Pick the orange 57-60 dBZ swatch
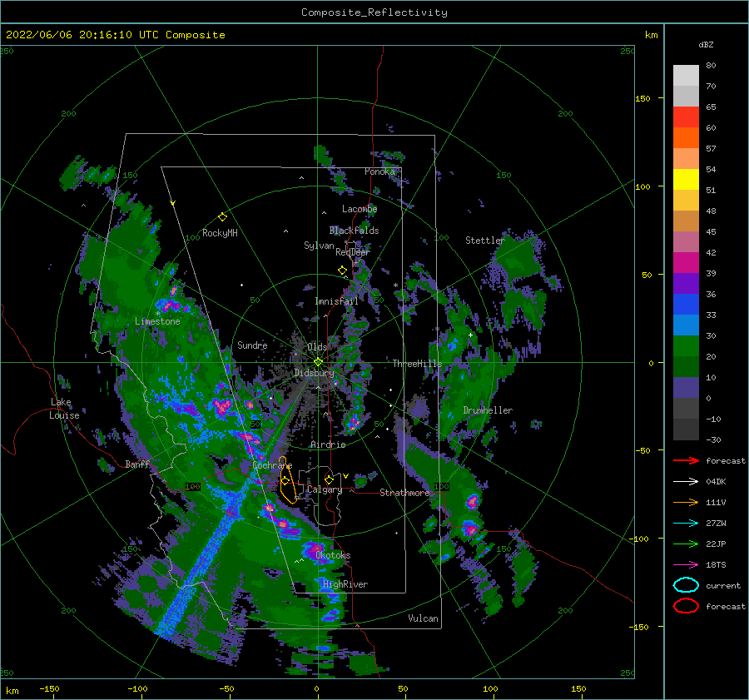 [x=686, y=138]
